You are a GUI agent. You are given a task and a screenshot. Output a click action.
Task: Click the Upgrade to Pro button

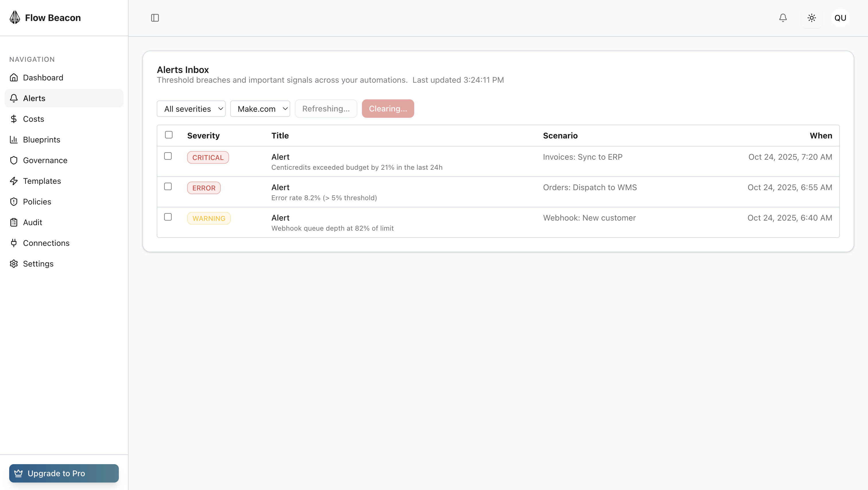tap(63, 473)
